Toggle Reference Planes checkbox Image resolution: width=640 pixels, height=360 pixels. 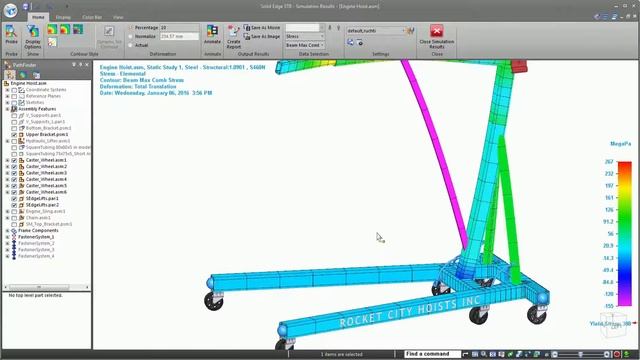14,96
